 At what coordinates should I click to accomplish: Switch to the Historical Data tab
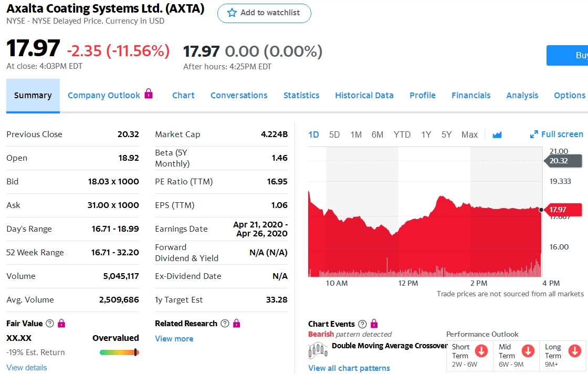tap(364, 95)
